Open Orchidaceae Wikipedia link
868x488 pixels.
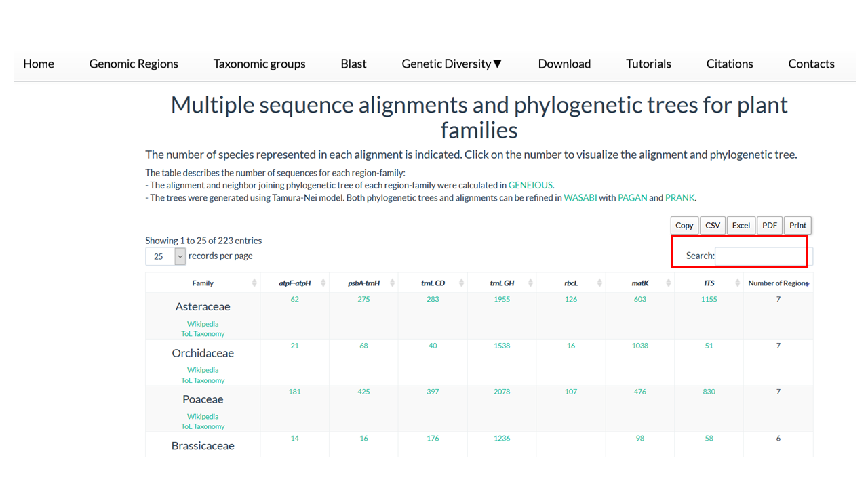click(203, 370)
